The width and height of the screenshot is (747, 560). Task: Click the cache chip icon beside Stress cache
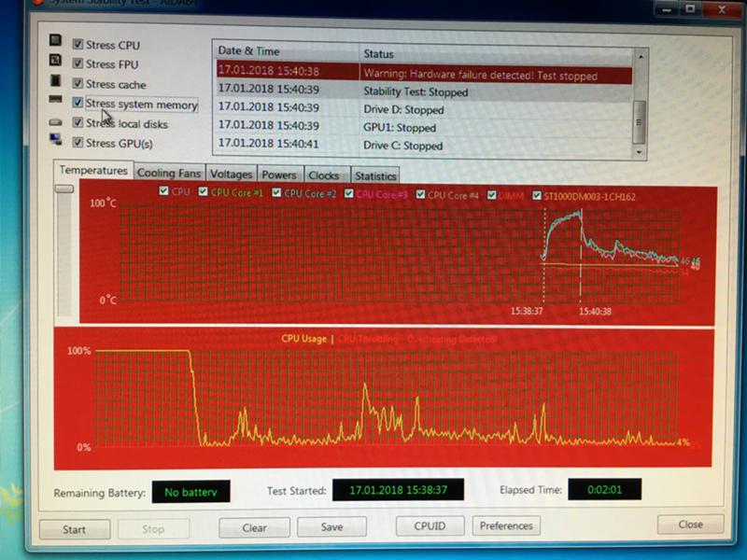pos(55,80)
